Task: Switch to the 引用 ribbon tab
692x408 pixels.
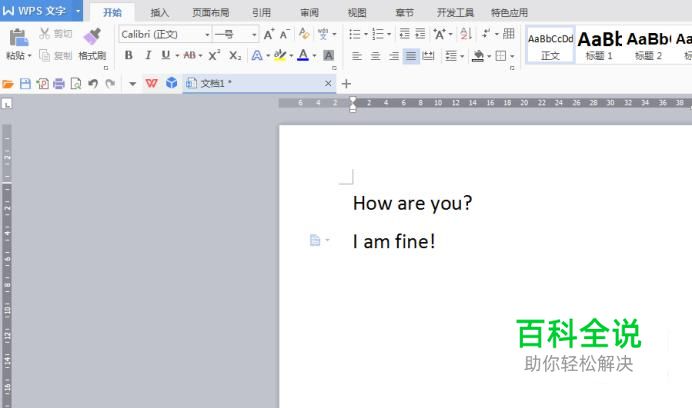Action: click(x=261, y=12)
